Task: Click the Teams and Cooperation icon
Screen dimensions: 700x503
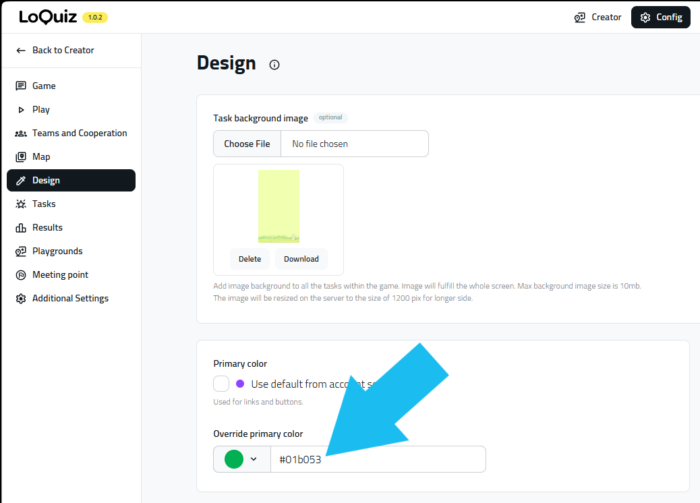Action: click(x=21, y=133)
